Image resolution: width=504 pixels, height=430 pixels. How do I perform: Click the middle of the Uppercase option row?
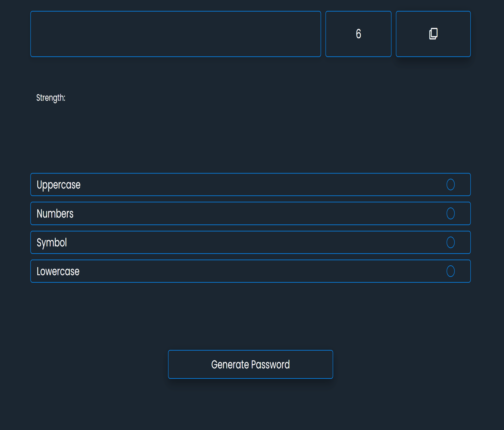pos(250,185)
